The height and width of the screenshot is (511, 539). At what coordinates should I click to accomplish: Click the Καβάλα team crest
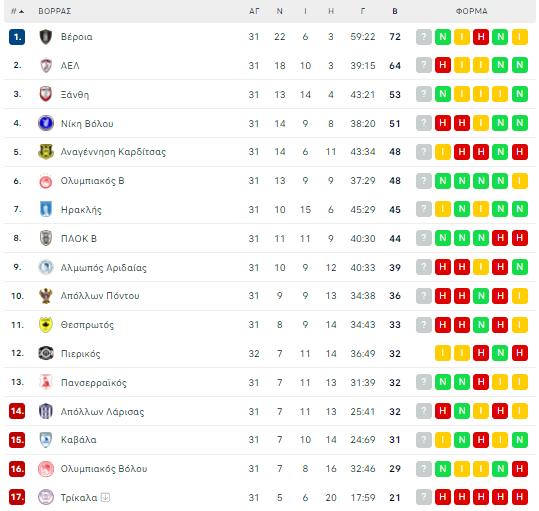click(46, 440)
